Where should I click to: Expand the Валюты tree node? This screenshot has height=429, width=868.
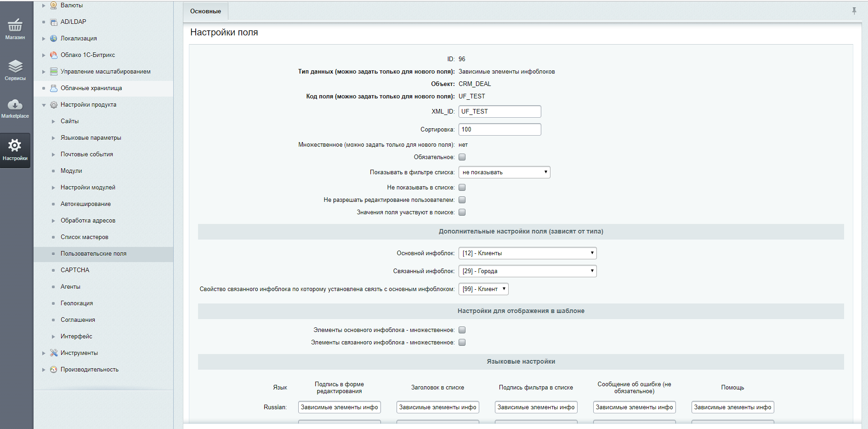pyautogui.click(x=44, y=6)
